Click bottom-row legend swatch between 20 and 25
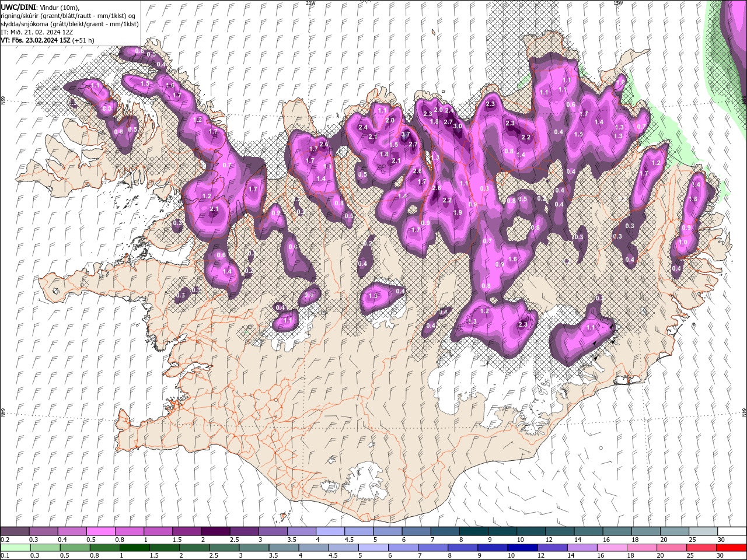The height and width of the screenshot is (560, 747). tap(671, 548)
